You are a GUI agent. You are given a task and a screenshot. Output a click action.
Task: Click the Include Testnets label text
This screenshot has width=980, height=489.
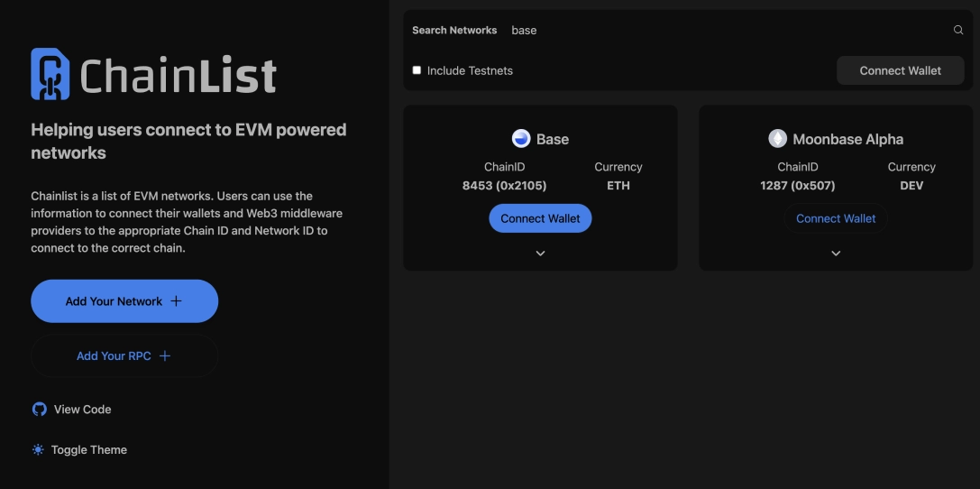470,70
